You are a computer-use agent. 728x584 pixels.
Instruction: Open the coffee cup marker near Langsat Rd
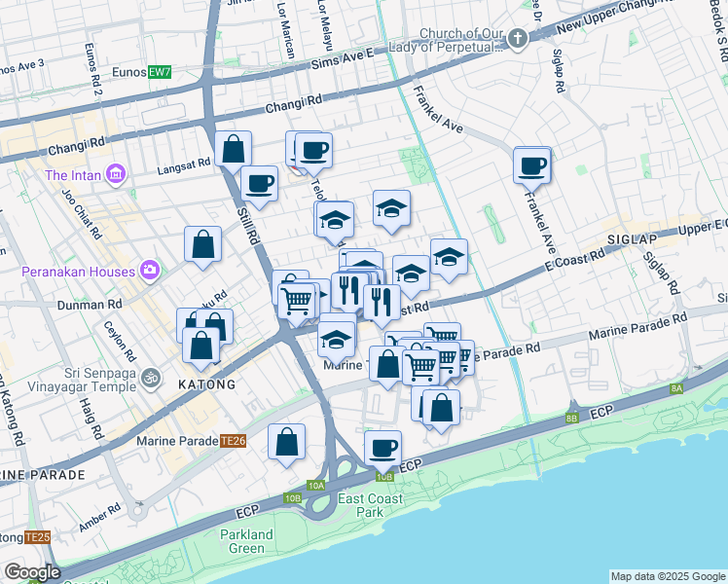tap(259, 183)
